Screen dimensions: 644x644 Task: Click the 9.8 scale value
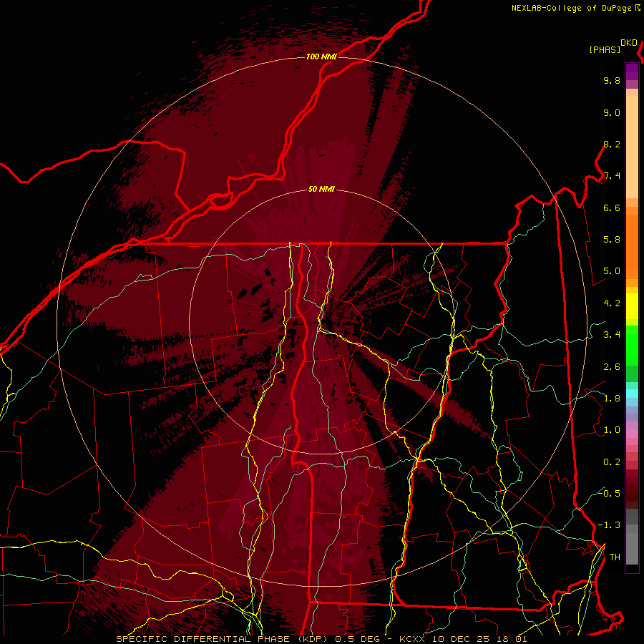612,80
